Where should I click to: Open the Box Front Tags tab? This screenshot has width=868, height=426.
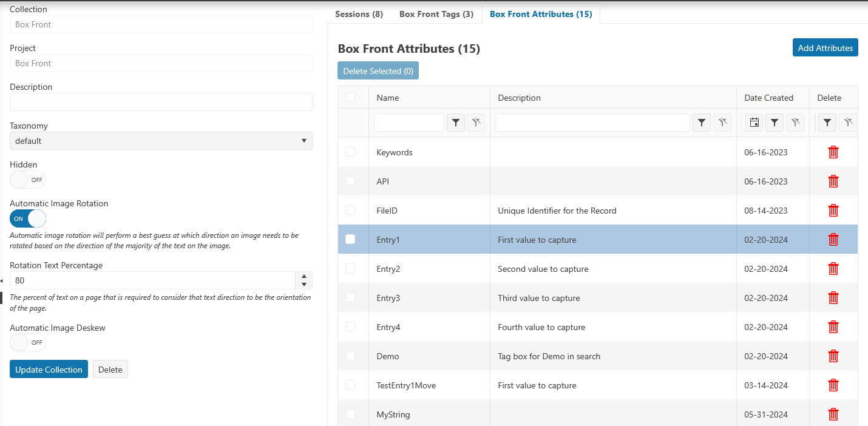(436, 14)
